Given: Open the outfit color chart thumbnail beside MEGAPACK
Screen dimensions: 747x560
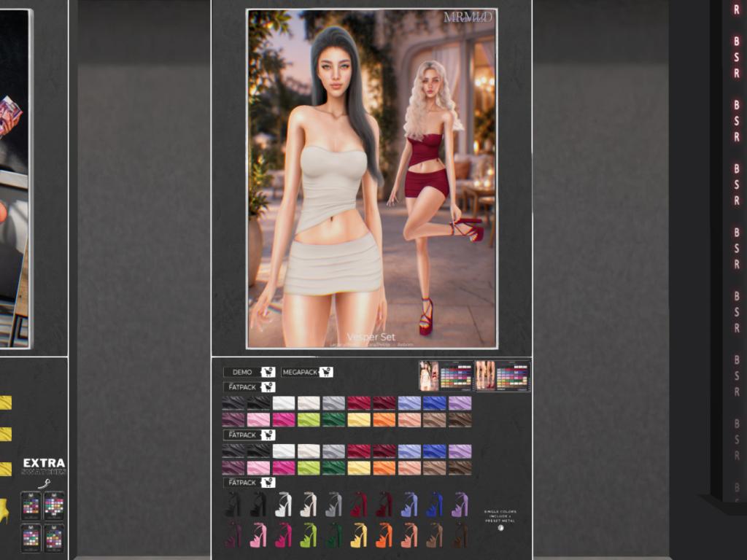Looking at the screenshot, I should [446, 376].
